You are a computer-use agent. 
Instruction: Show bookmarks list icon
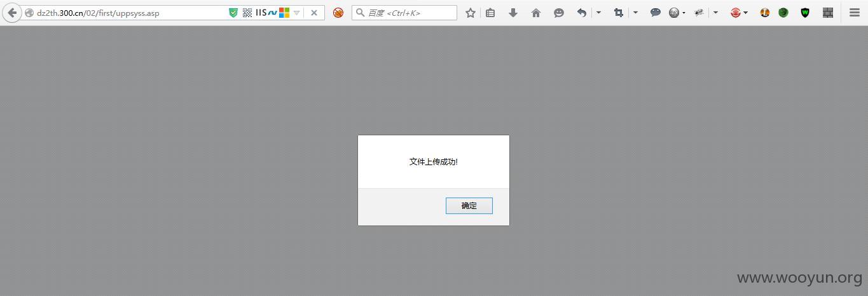pyautogui.click(x=490, y=13)
